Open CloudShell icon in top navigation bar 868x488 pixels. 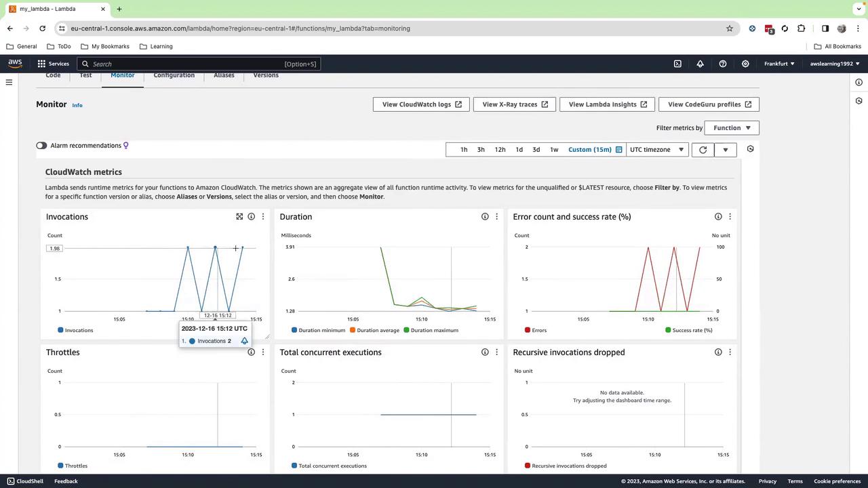coord(677,64)
